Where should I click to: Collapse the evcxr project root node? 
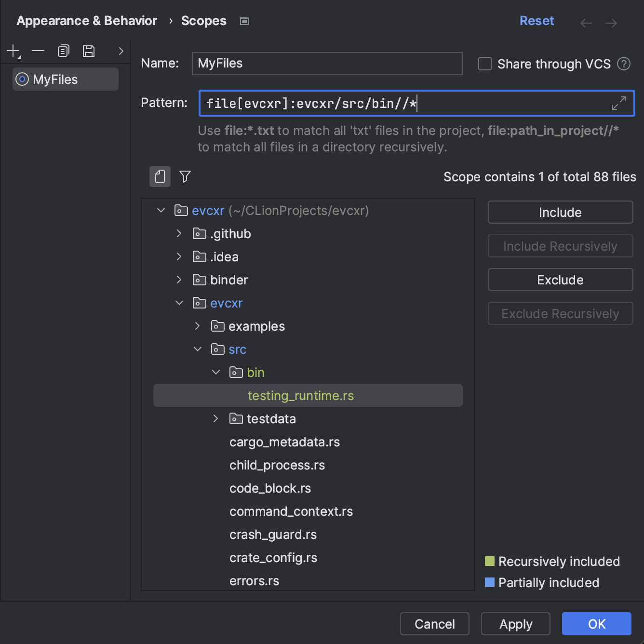161,211
